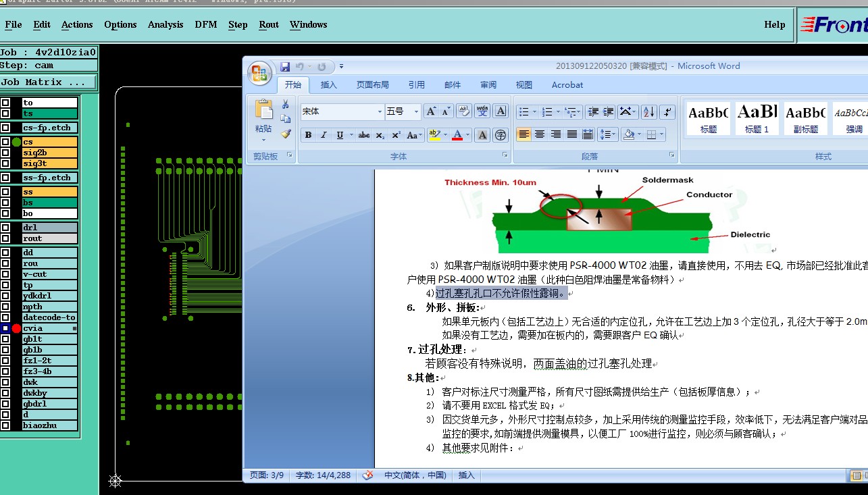
Task: Toggle Italic formatting
Action: coord(324,135)
